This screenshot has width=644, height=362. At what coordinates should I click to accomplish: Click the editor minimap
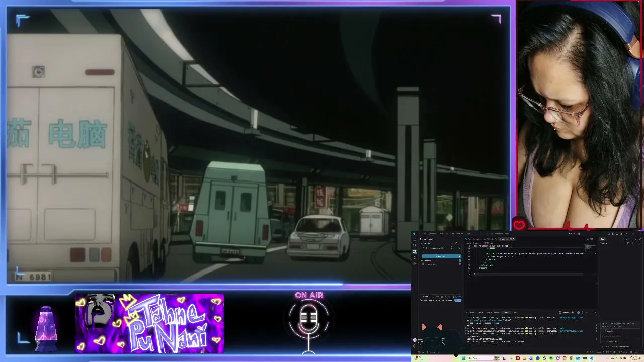589,248
